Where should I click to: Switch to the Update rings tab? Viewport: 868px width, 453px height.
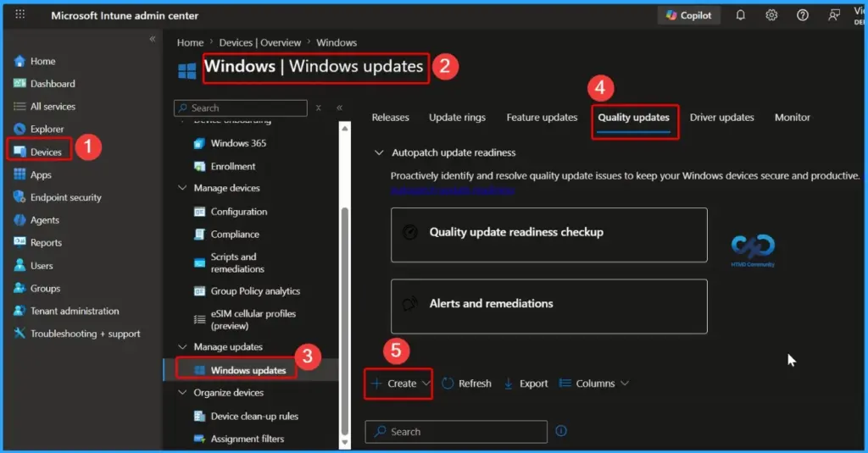click(x=457, y=117)
